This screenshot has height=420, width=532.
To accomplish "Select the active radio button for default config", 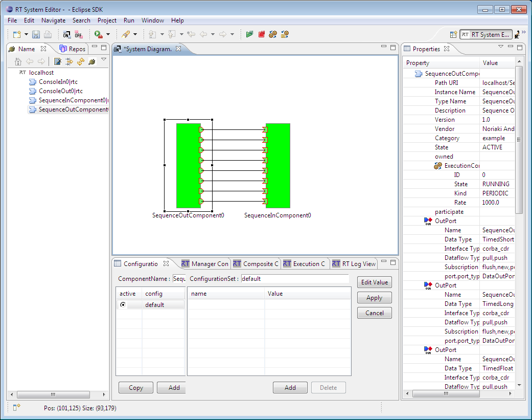I will (123, 305).
